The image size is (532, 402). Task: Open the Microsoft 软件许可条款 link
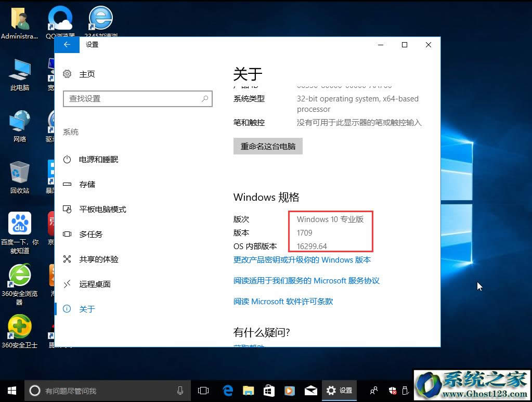(x=283, y=301)
